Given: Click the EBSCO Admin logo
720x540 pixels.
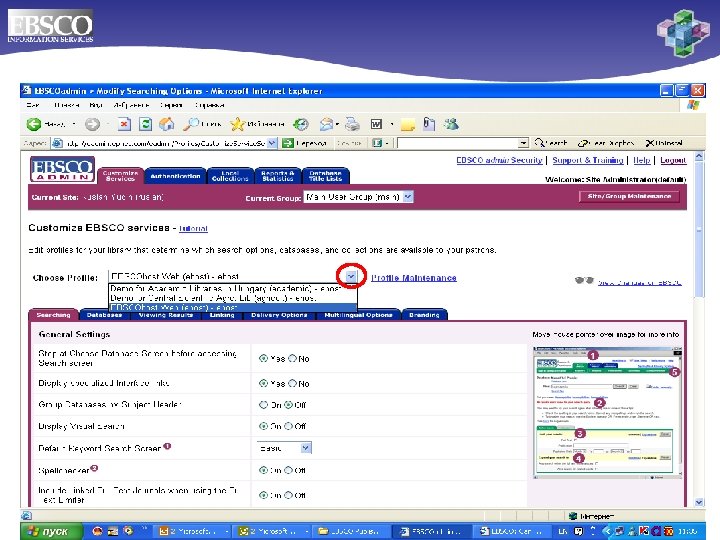Looking at the screenshot, I should click(x=62, y=169).
